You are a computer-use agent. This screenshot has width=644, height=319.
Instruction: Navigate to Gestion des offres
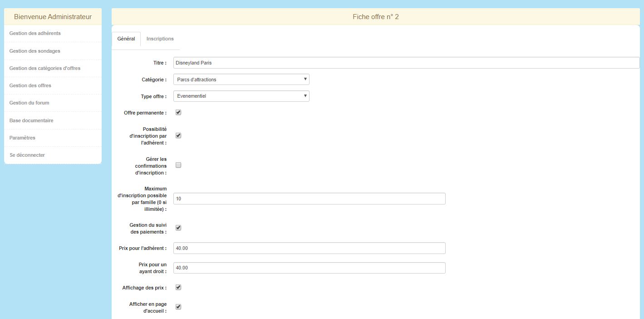30,85
